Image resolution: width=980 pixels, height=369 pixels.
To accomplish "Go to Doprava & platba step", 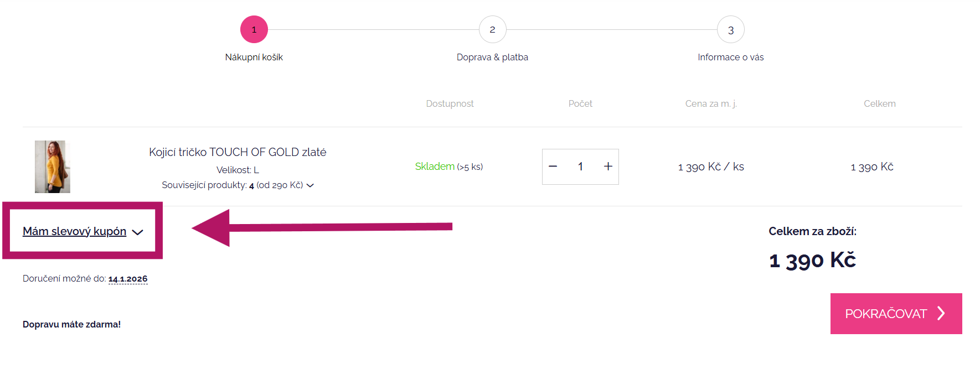I will 492,57.
